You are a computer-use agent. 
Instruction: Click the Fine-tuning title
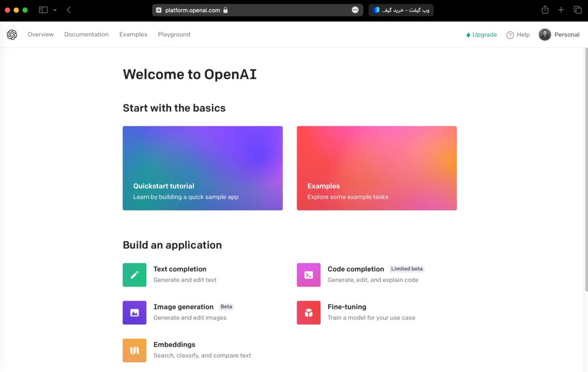(347, 307)
